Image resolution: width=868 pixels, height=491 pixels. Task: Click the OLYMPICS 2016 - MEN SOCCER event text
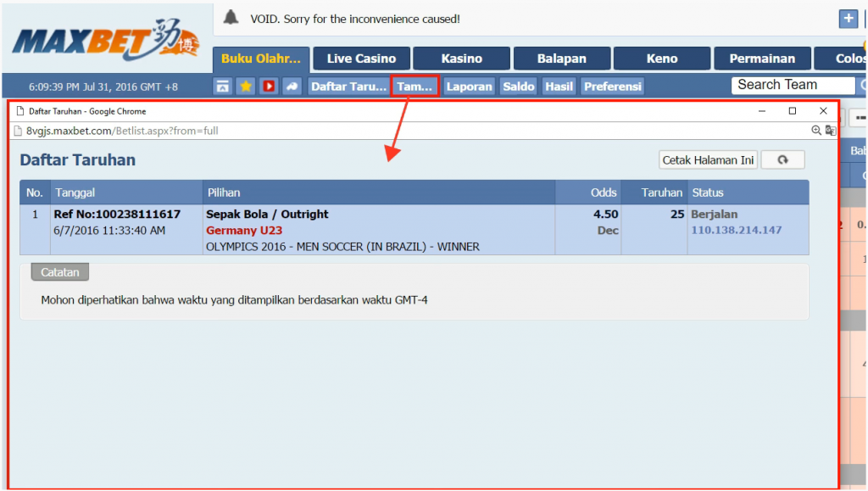coord(342,247)
